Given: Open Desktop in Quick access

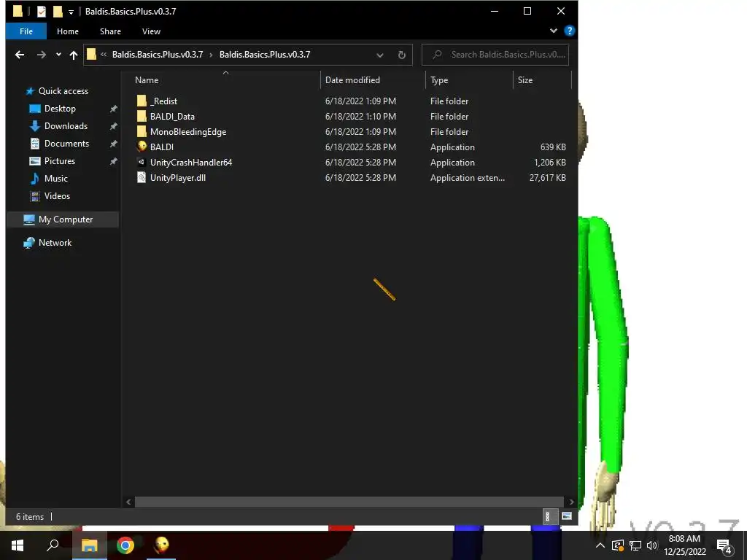Looking at the screenshot, I should point(60,109).
